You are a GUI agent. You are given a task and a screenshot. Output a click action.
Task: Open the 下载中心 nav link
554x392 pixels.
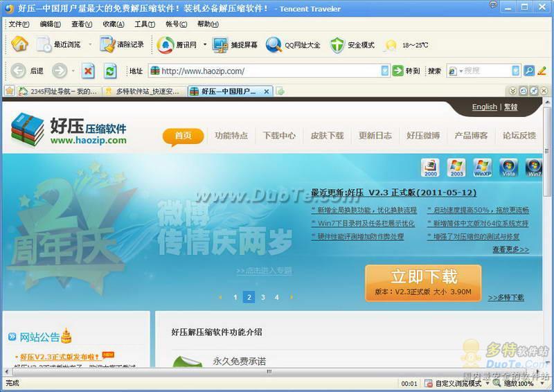point(279,135)
